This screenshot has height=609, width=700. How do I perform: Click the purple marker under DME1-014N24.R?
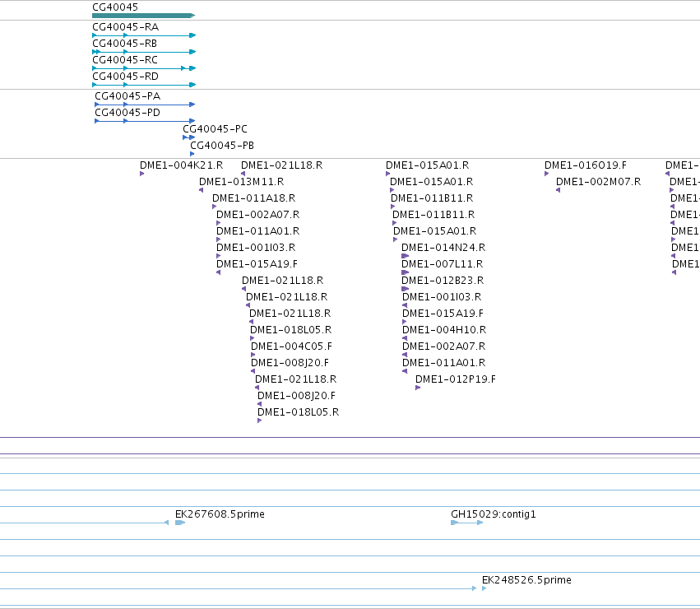coord(405,256)
